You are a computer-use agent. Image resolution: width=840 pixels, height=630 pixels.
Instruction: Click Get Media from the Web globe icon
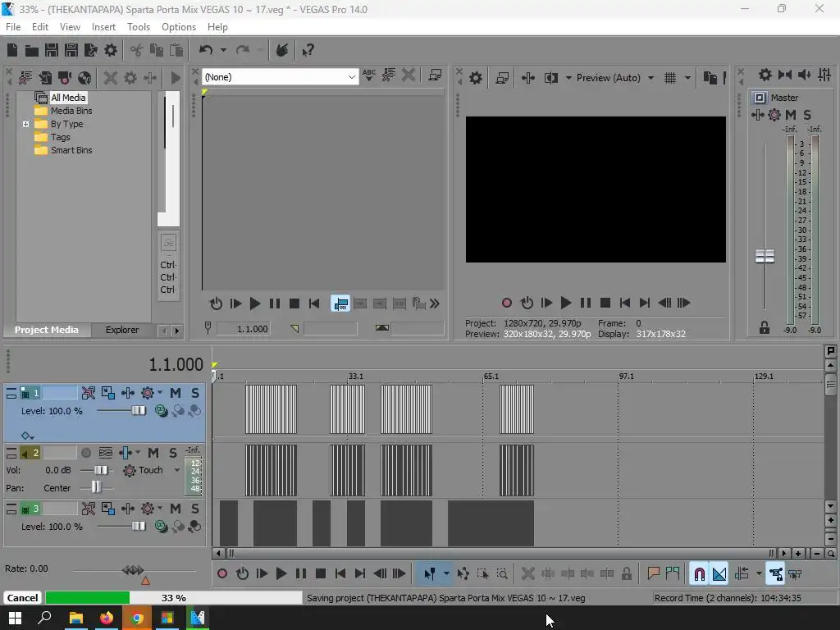tap(84, 78)
